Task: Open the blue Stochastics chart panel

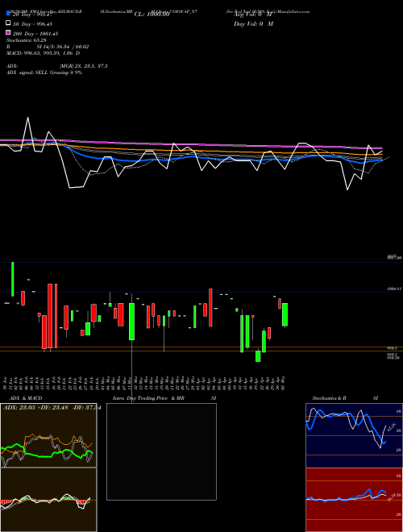Action: (354, 435)
